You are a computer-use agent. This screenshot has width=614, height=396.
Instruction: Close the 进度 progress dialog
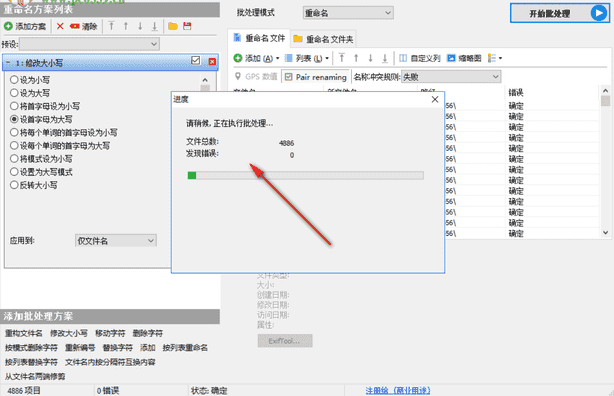[435, 99]
